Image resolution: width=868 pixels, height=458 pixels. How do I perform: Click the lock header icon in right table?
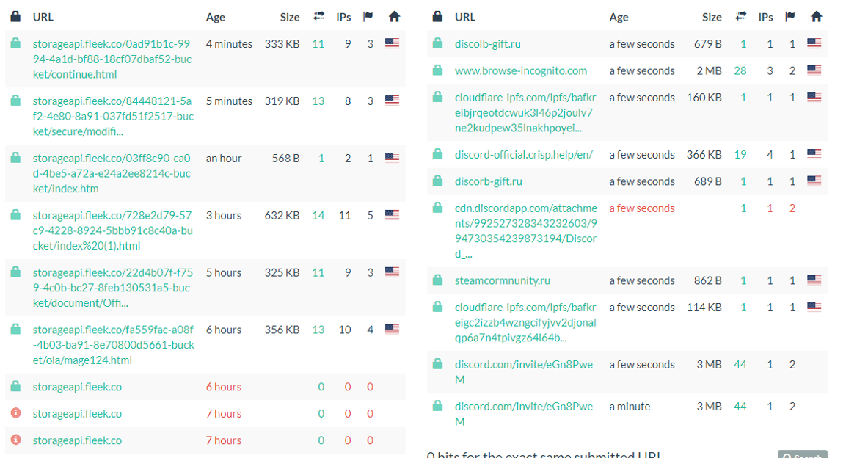click(x=437, y=17)
